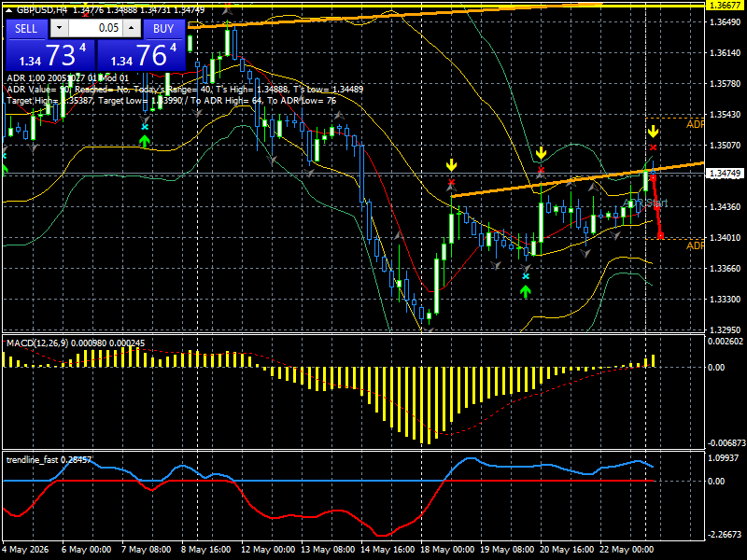Screen dimensions: 747x560
Task: Click the trendline scale value 1.09937
Action: point(725,458)
